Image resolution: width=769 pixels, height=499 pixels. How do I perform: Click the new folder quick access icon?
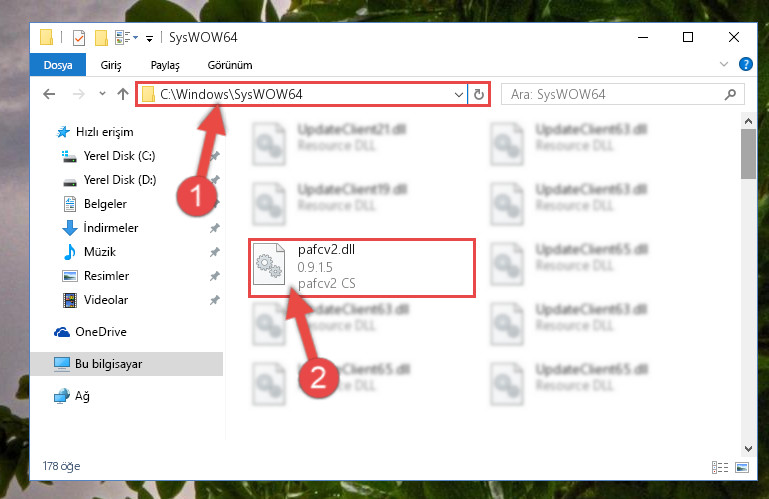tap(102, 38)
